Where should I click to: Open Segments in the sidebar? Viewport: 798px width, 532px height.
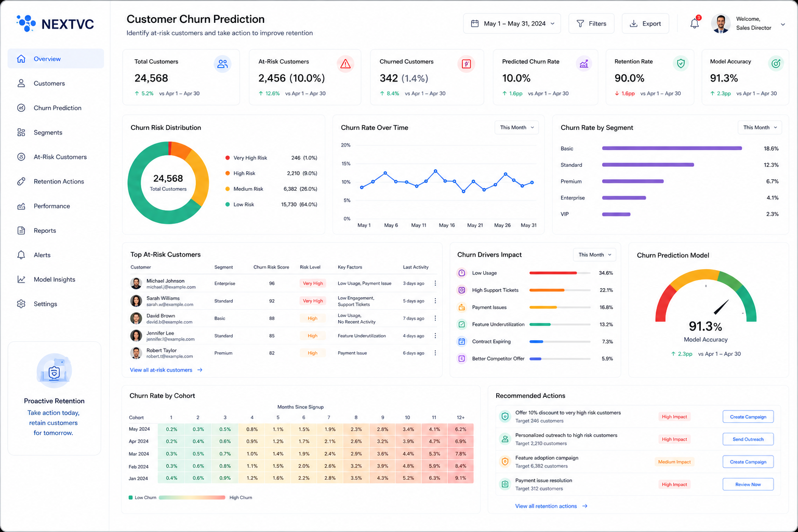click(56, 132)
